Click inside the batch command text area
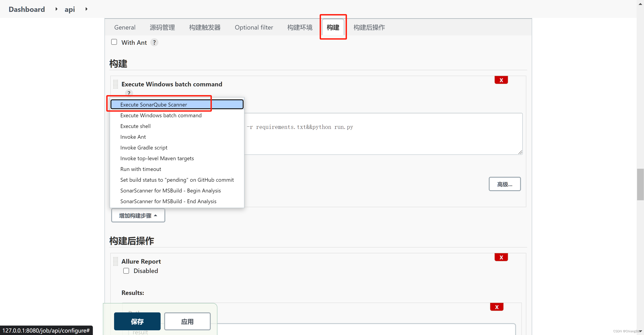Image resolution: width=644 pixels, height=335 pixels. pos(383,134)
